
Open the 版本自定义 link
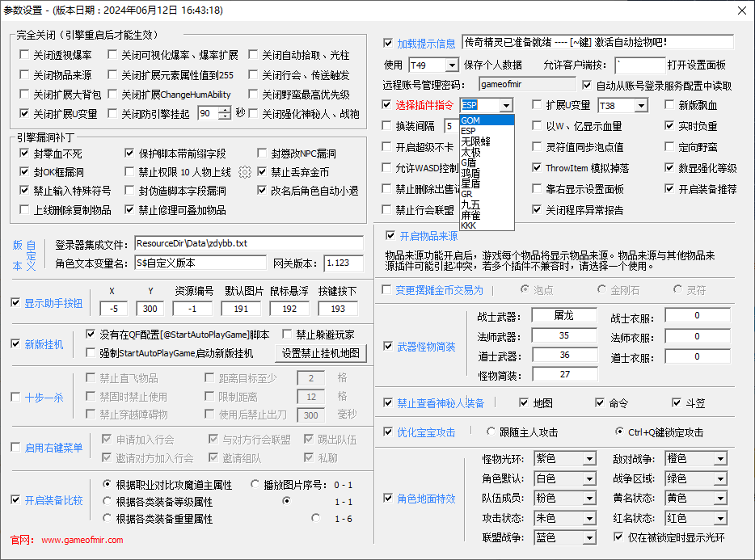click(24, 255)
